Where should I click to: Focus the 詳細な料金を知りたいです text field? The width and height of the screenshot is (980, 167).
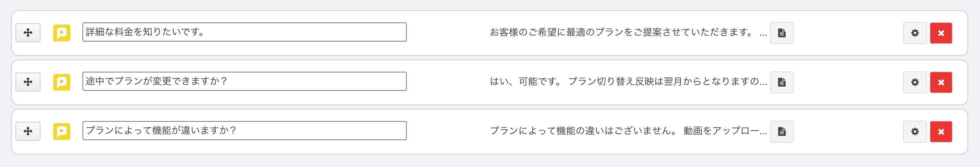point(244,32)
